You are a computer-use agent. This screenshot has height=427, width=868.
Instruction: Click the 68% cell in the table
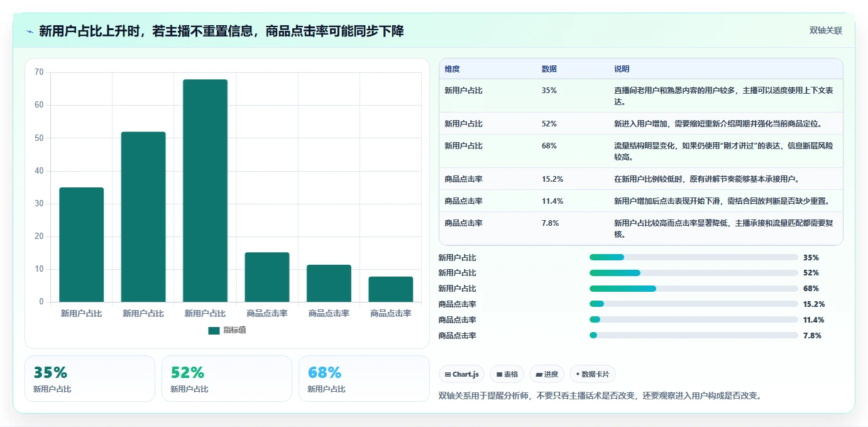549,146
